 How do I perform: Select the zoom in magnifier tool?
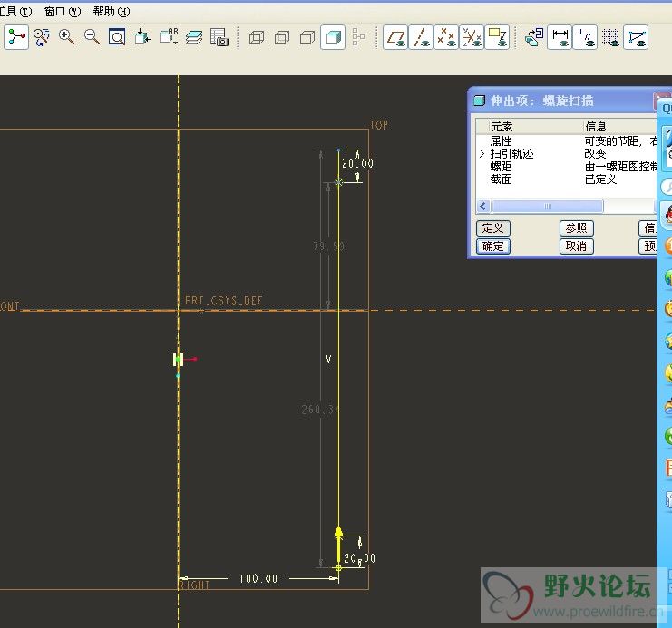(66, 37)
